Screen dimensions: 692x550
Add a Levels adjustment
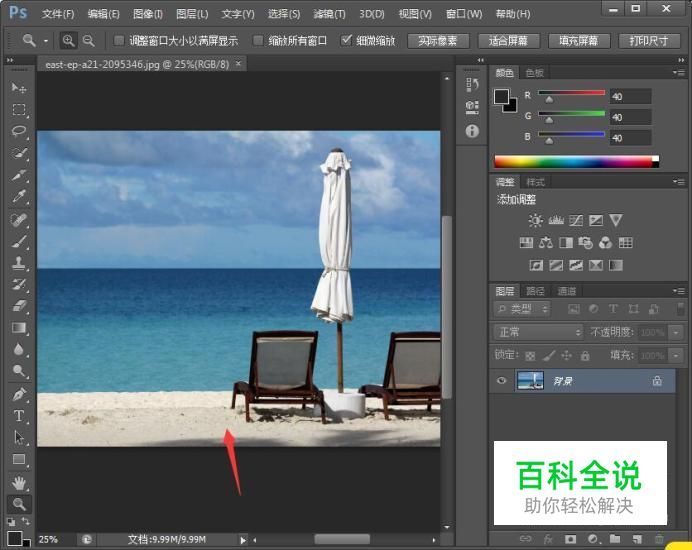pos(556,220)
